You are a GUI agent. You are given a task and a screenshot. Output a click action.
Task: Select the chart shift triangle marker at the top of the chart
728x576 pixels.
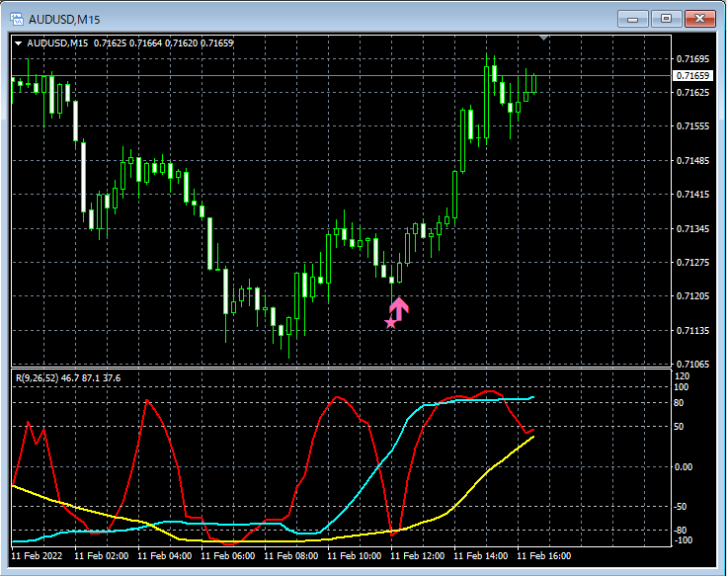tap(544, 38)
